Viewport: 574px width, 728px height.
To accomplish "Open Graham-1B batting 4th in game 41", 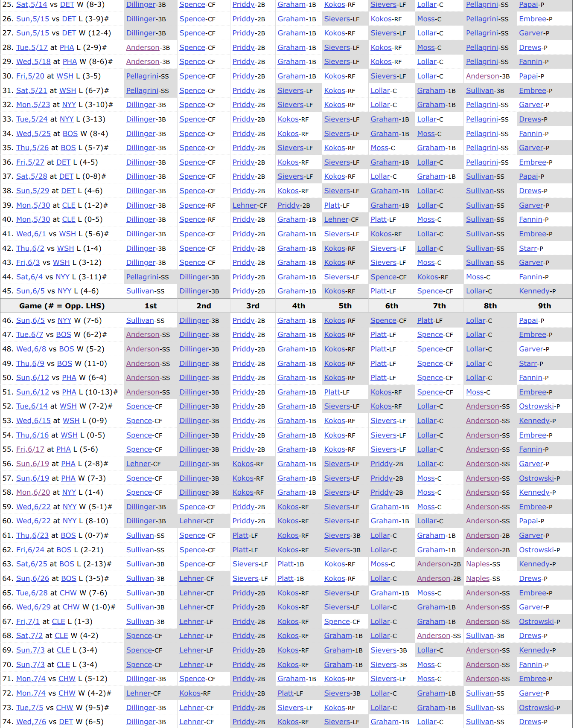I will (x=291, y=234).
